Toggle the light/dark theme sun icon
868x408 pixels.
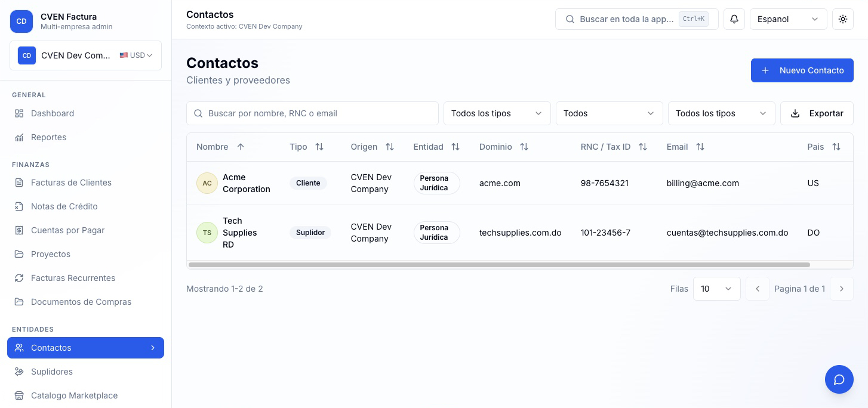[842, 19]
